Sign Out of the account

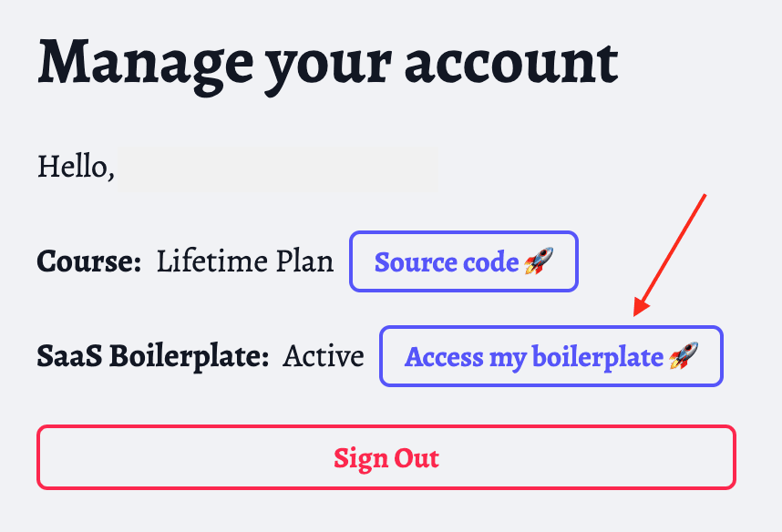(386, 457)
